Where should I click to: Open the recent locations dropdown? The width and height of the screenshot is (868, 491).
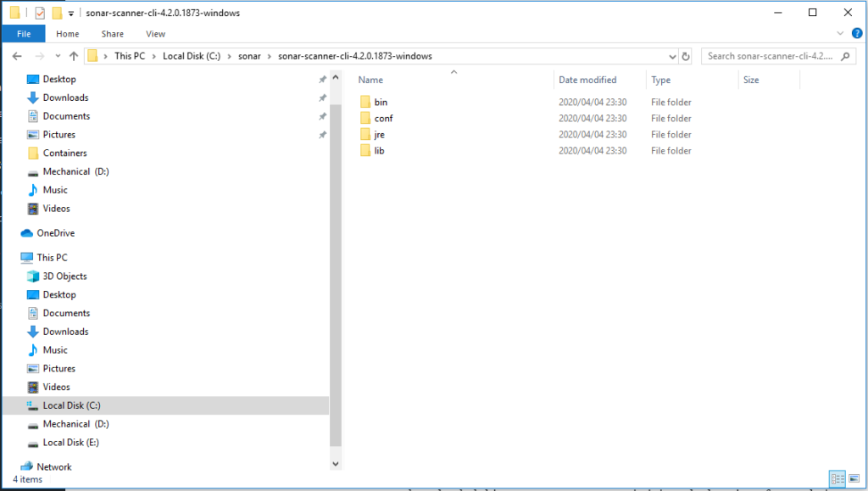(x=58, y=56)
